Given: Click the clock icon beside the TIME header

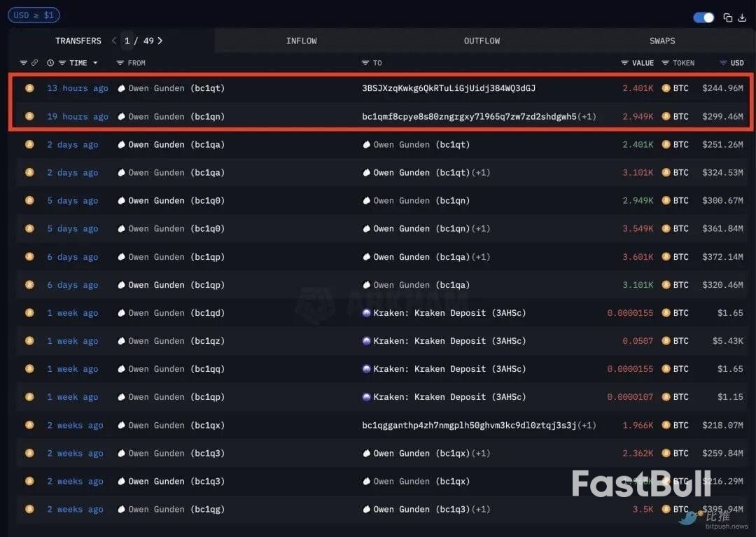Looking at the screenshot, I should point(50,63).
